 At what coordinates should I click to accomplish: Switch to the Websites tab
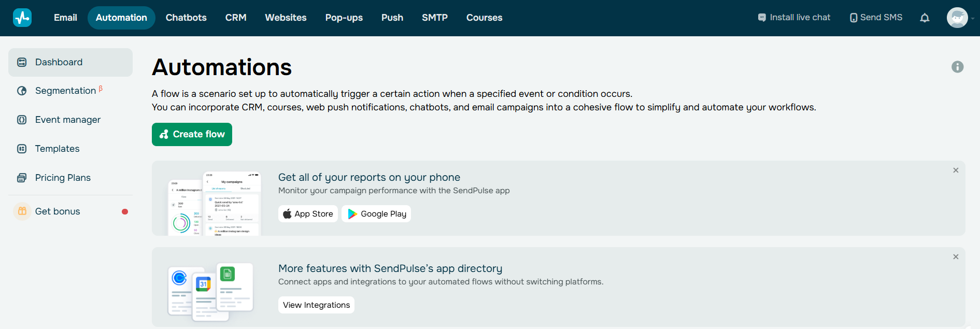click(x=286, y=18)
